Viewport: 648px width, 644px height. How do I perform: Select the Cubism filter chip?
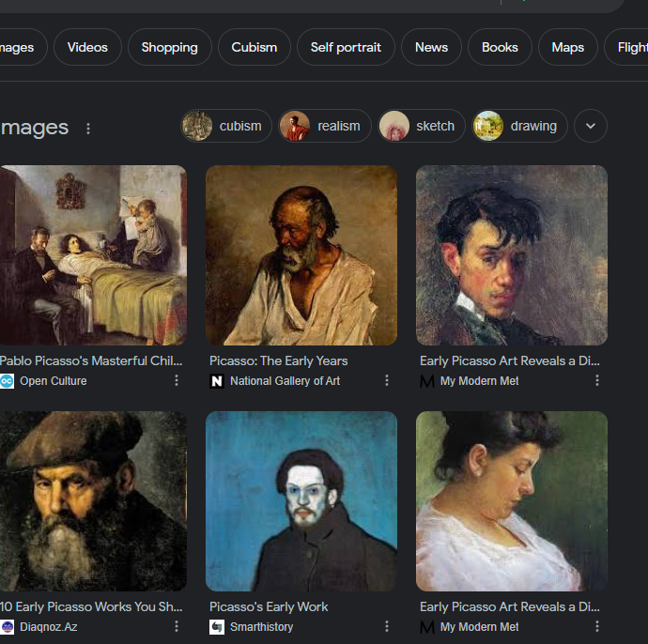255,47
